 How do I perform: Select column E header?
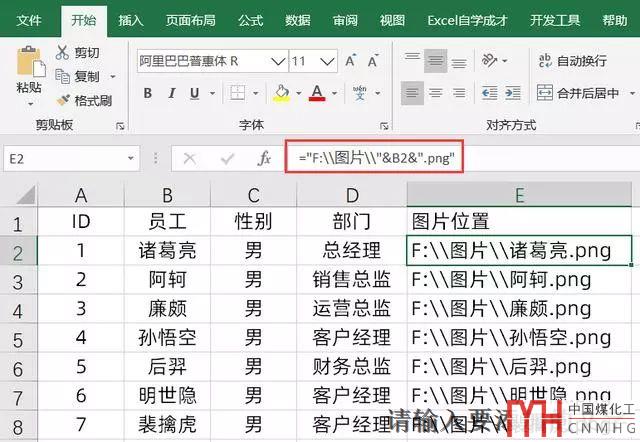(519, 195)
